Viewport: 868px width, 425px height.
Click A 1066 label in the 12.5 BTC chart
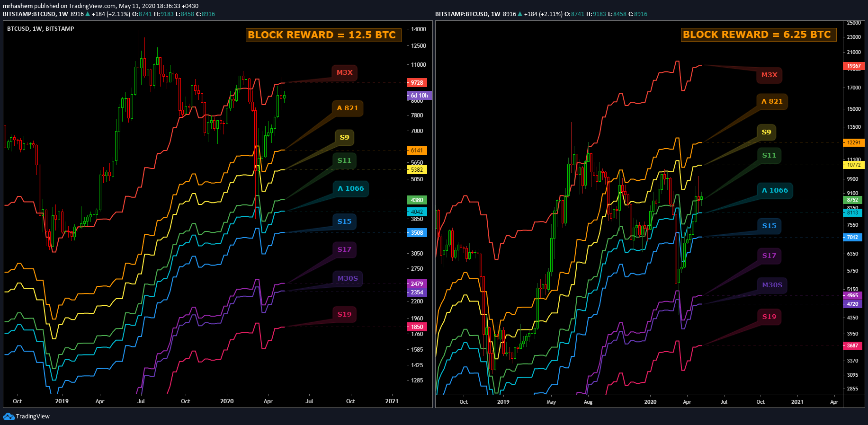click(x=351, y=188)
